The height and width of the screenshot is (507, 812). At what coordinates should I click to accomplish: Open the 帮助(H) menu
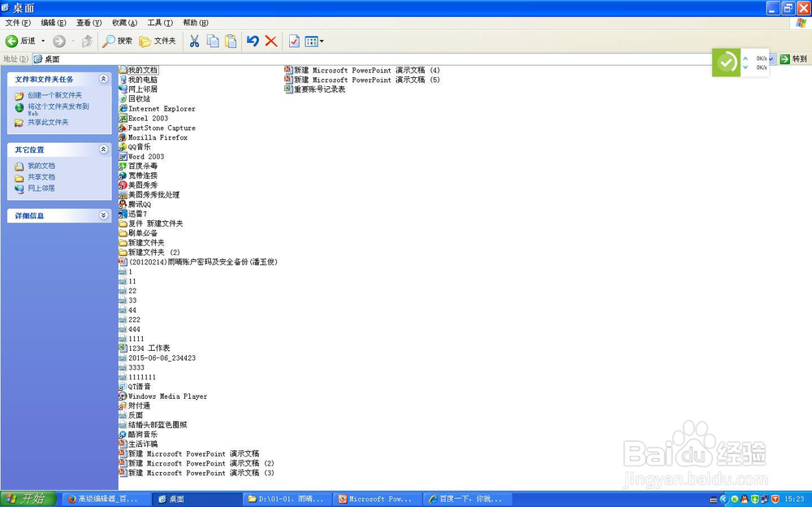(195, 23)
